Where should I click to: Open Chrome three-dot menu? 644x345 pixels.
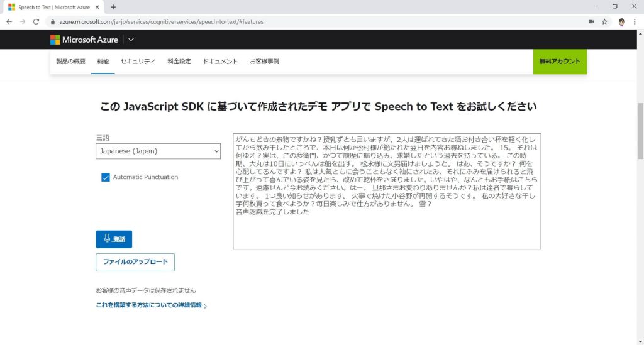pyautogui.click(x=635, y=22)
